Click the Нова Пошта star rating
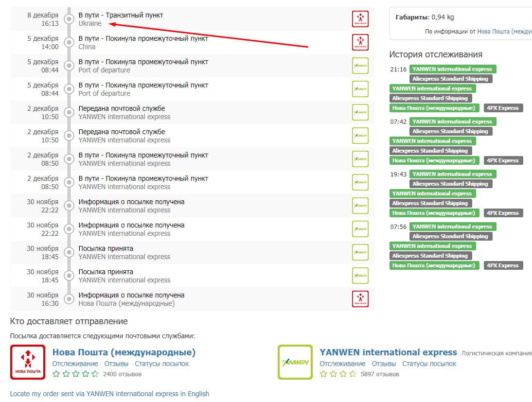Viewport: 532px width, 402px height. 76,374
